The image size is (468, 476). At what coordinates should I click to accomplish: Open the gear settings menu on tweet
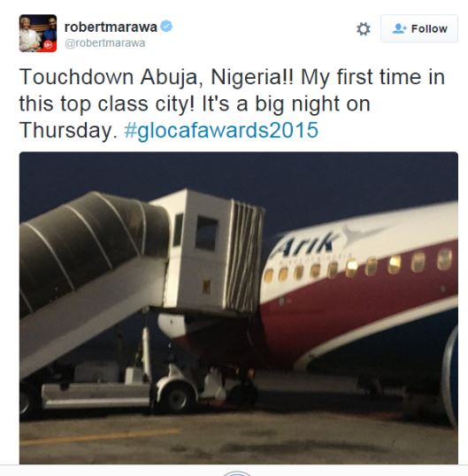pos(364,29)
